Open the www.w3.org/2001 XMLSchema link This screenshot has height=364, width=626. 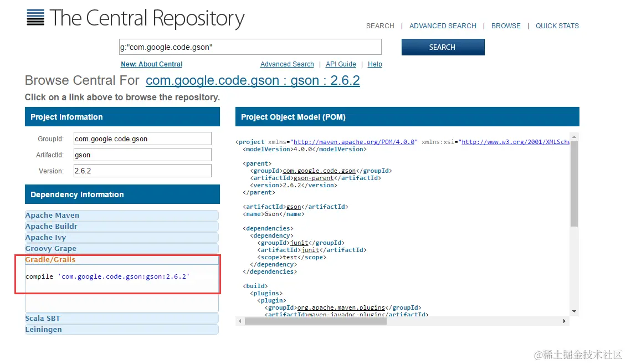tap(515, 142)
